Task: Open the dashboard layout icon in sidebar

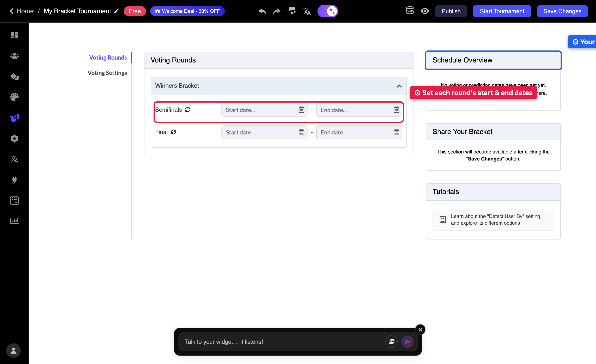Action: tap(14, 35)
